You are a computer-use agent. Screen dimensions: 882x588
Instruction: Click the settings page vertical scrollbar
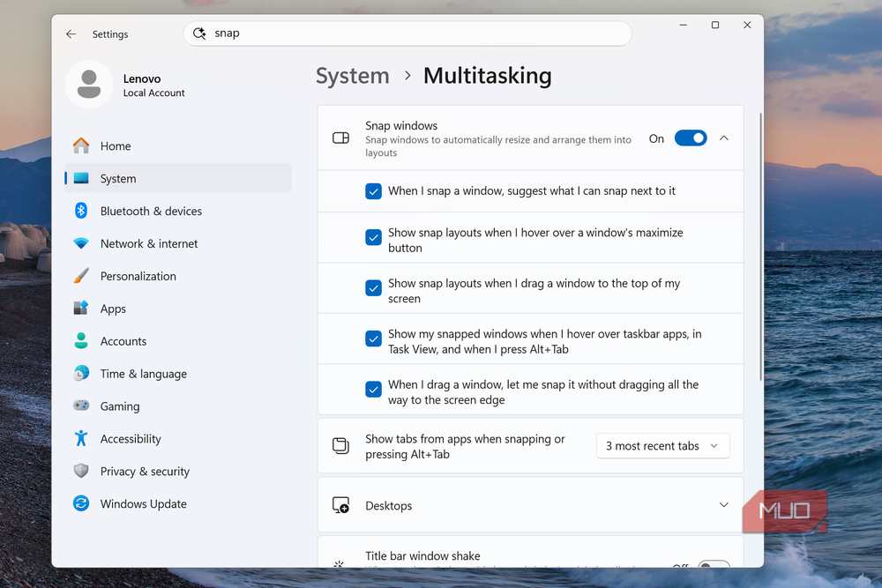click(x=760, y=246)
